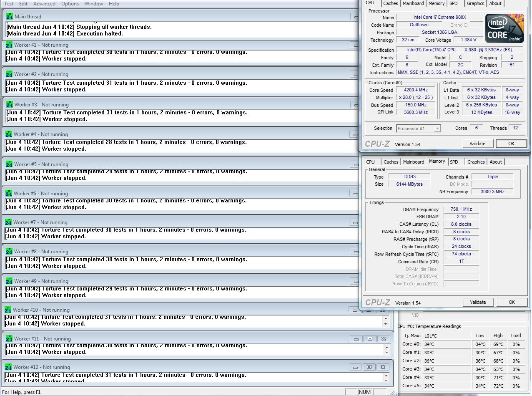Click the Worker #5 window icon
This screenshot has height=396, width=532.
pyautogui.click(x=9, y=164)
